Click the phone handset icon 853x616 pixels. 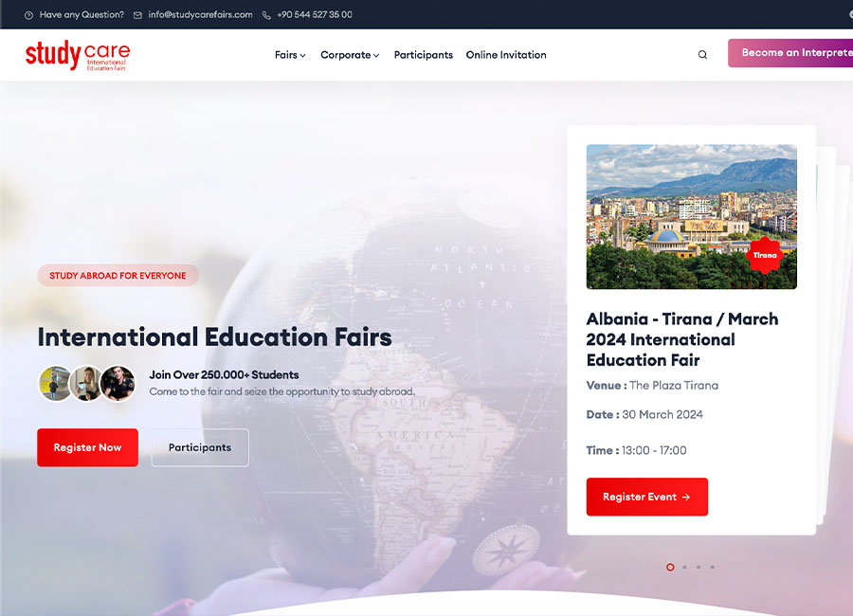click(x=266, y=15)
